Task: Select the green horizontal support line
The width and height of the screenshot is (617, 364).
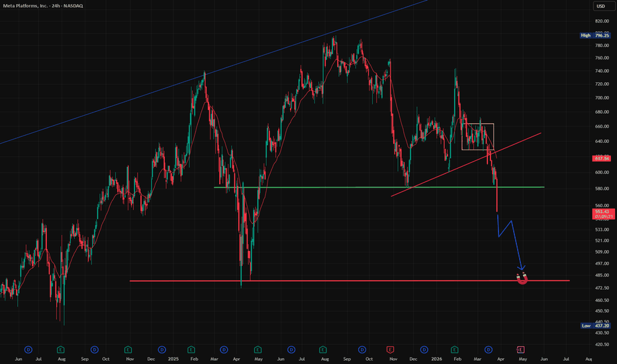Action: 379,187
